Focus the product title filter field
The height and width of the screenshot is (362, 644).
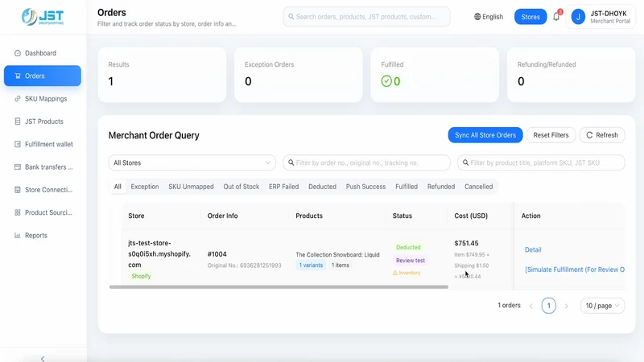[x=541, y=163]
